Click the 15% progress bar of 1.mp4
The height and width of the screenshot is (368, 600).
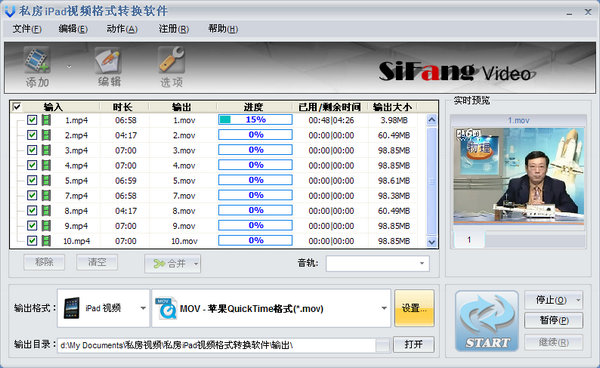(x=255, y=120)
